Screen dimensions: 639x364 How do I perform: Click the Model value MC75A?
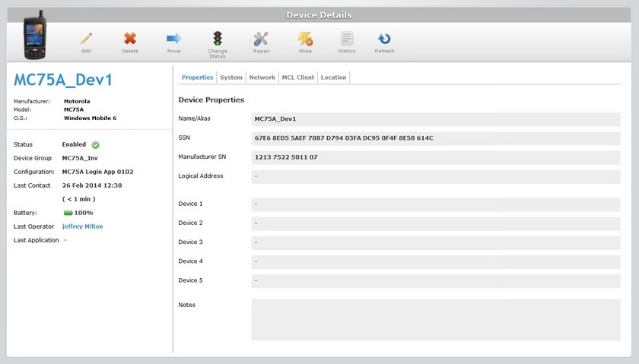tap(74, 109)
